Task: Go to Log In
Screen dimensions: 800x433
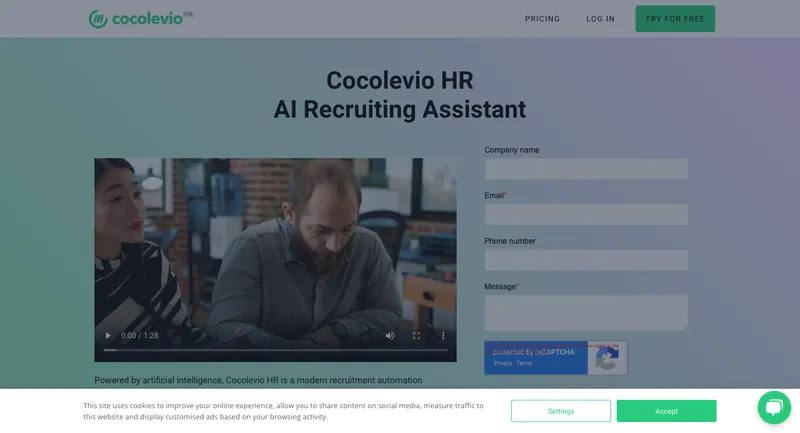Action: (600, 19)
